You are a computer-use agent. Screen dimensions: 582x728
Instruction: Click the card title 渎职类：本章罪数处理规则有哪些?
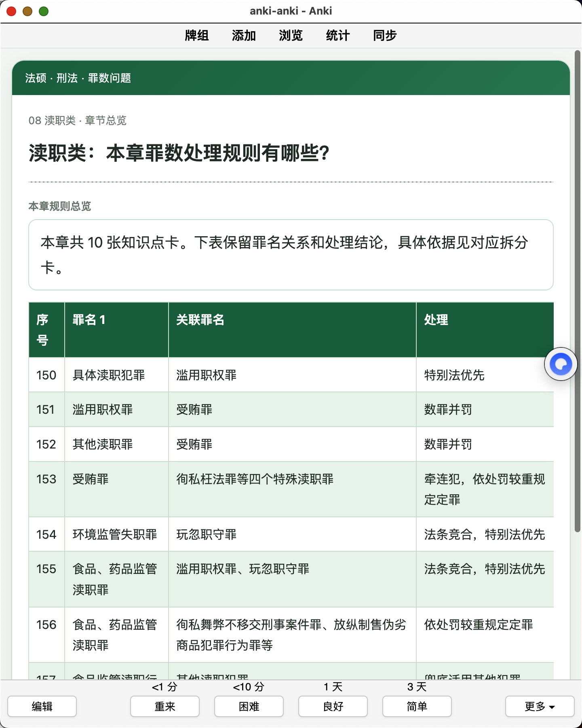[x=179, y=153]
